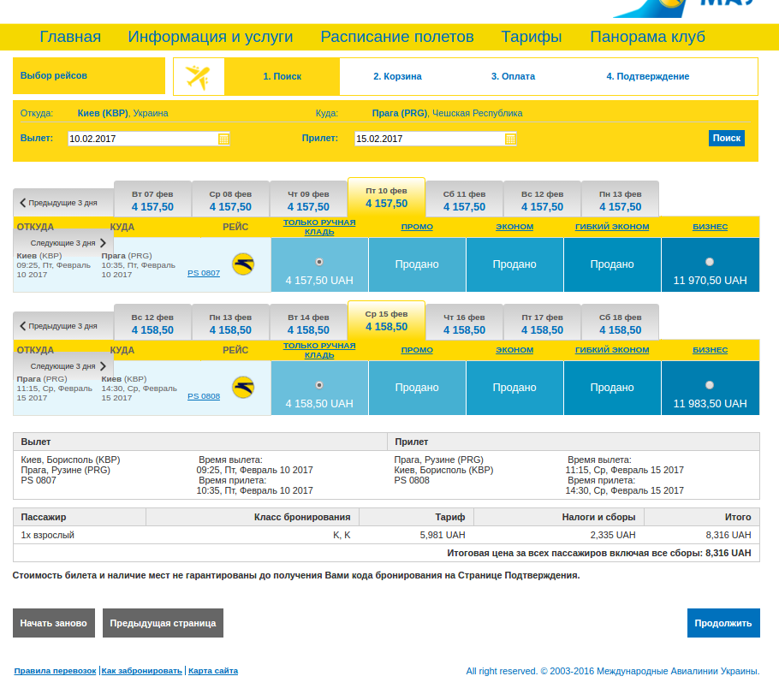Go to step 1. Поиск

[x=282, y=76]
